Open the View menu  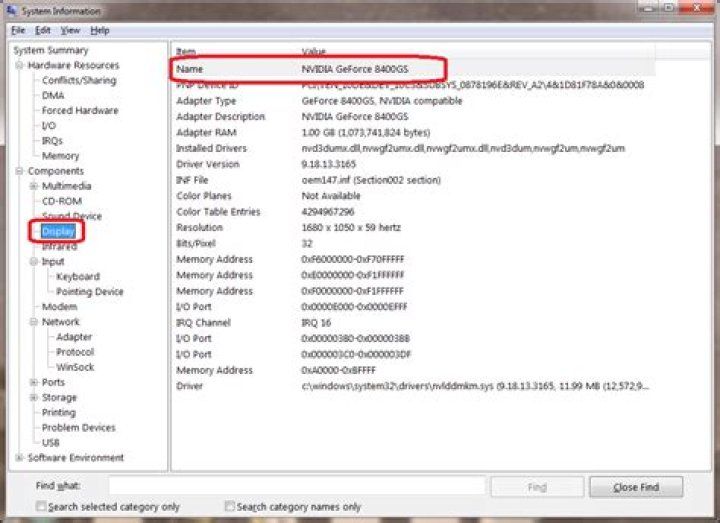pyautogui.click(x=70, y=31)
